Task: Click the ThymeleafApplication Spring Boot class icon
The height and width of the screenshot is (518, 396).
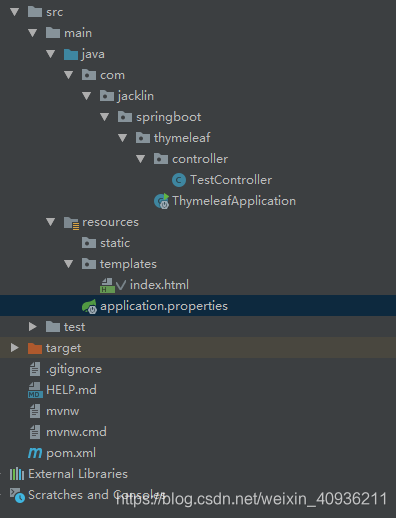Action: point(162,201)
